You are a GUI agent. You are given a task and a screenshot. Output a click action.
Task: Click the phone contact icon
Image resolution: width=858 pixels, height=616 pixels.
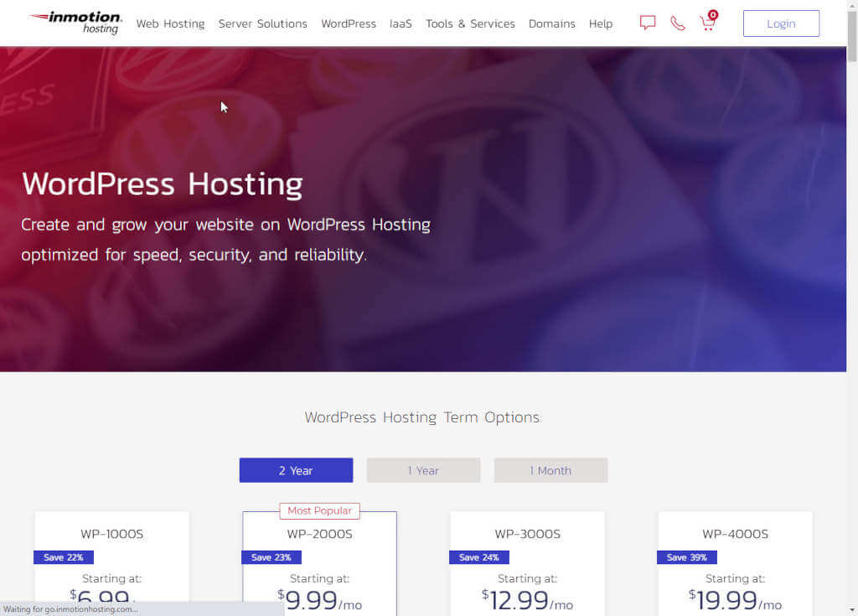pyautogui.click(x=677, y=23)
